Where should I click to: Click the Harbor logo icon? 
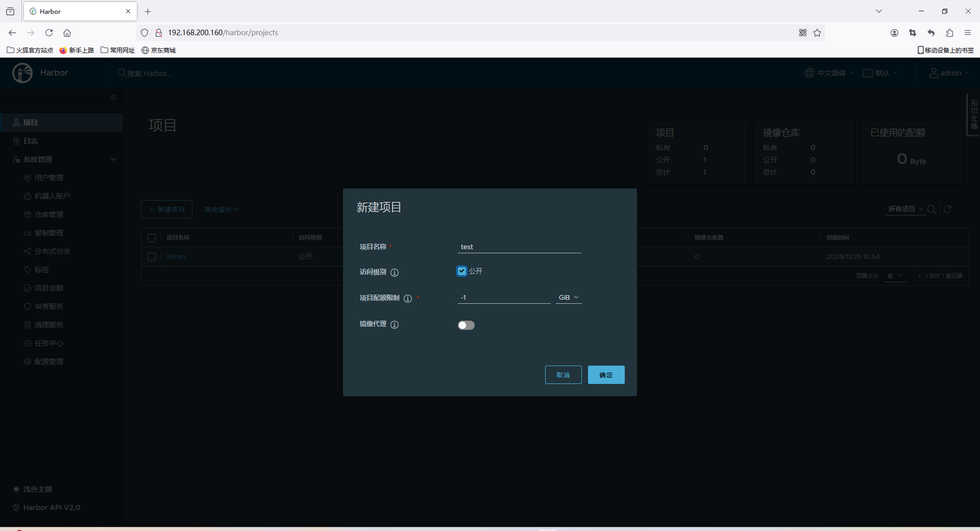tap(22, 73)
